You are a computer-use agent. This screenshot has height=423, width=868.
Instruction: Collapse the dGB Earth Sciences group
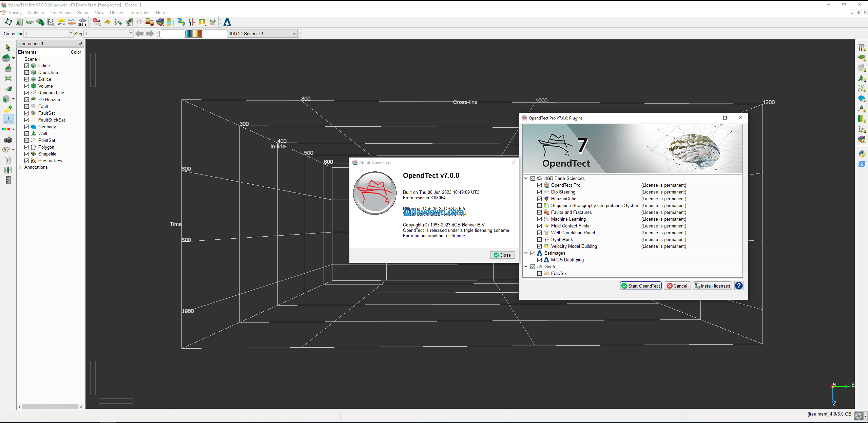(526, 178)
